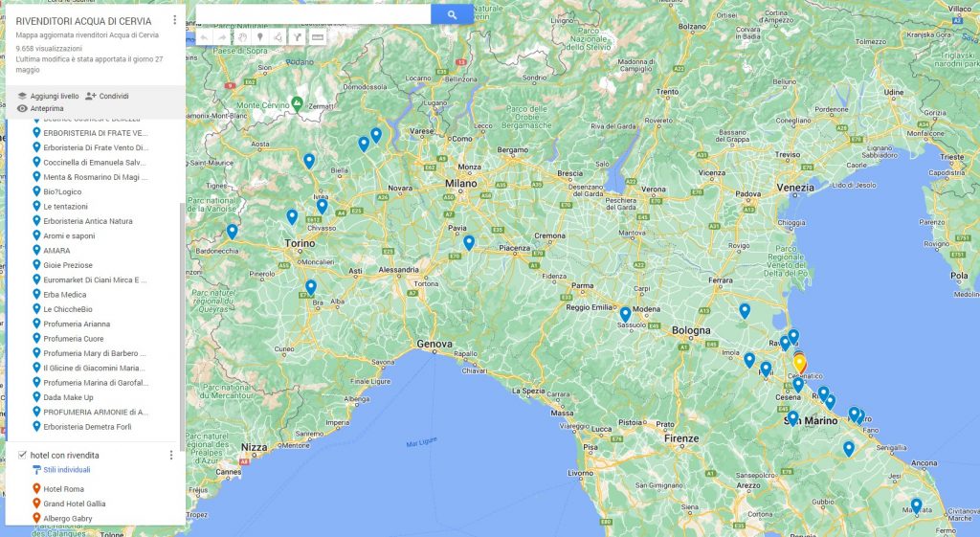Screen dimensions: 980x537
Task: Open hotel con rivendita layer options menu
Action: pyautogui.click(x=171, y=455)
